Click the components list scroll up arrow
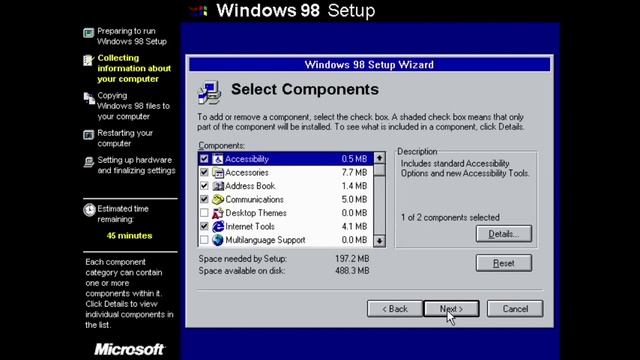This screenshot has height=360, width=640. (379, 158)
